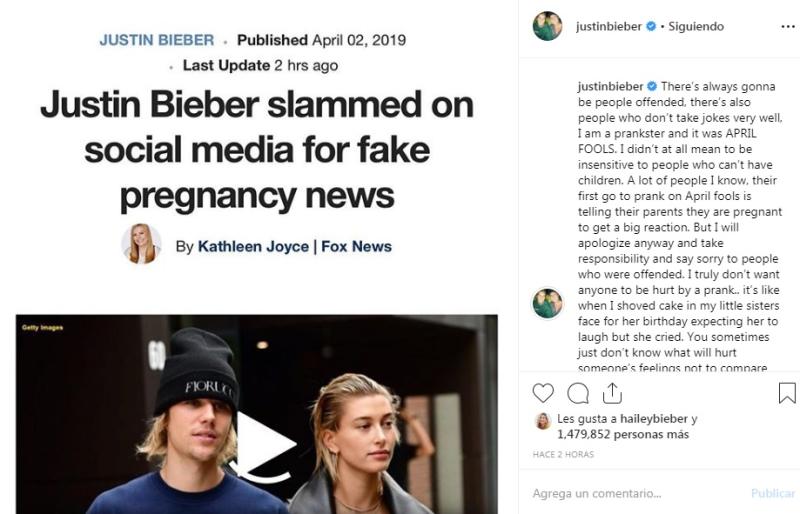Viewport: 800px width, 514px height.
Task: Like the post with the heart icon
Action: tap(543, 392)
